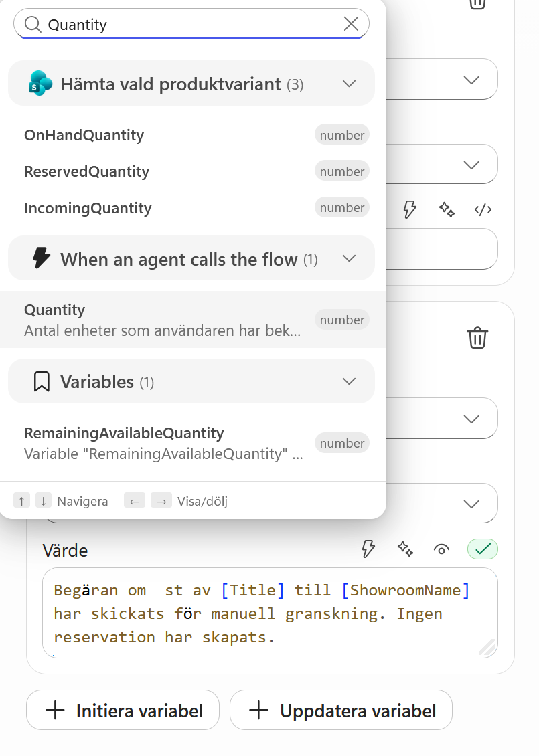Image resolution: width=539 pixels, height=756 pixels.
Task: Open the first dropdown below the trash icon
Action: (x=441, y=419)
